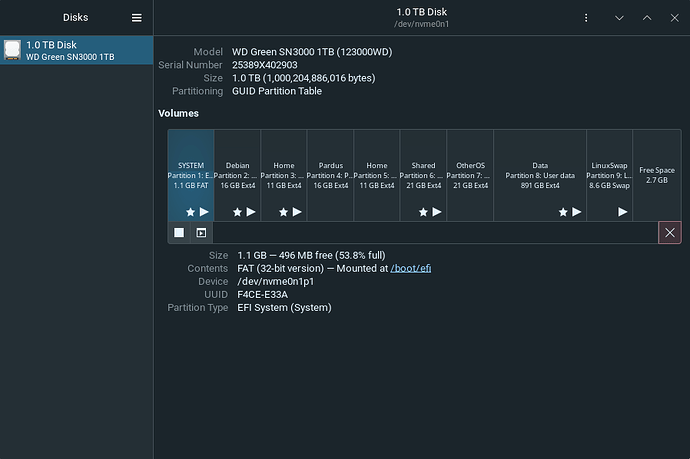Select the Pardus 16 GB Ext4 partition
The width and height of the screenshot is (690, 459).
point(330,175)
